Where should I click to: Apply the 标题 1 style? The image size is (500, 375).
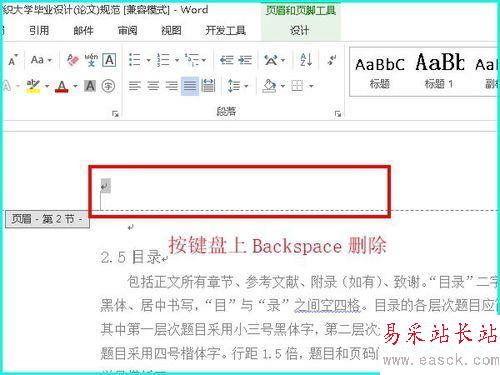point(439,72)
